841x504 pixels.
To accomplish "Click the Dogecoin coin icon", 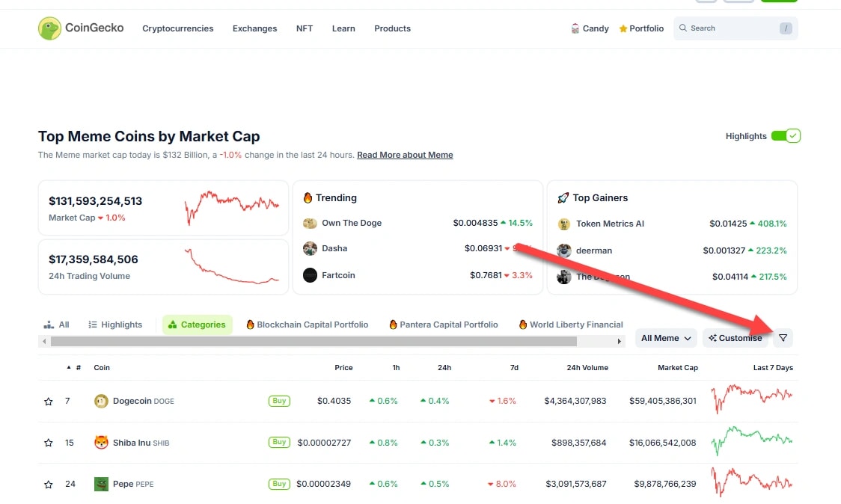I will point(101,402).
